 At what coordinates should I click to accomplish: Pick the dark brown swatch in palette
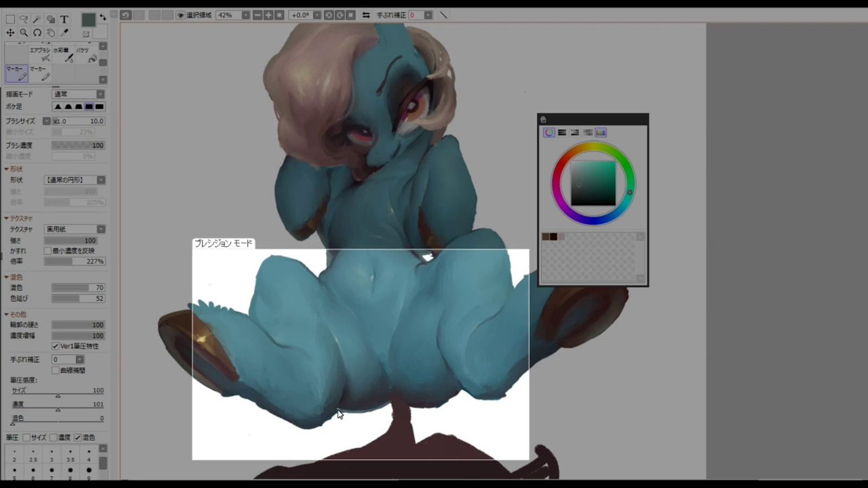pyautogui.click(x=553, y=237)
